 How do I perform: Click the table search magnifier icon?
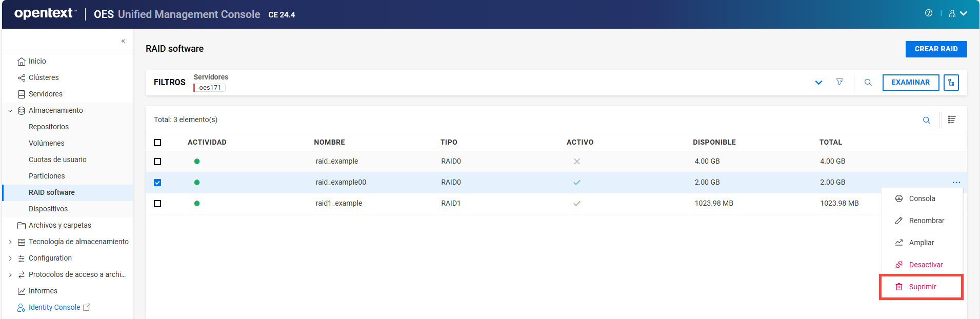click(x=926, y=120)
